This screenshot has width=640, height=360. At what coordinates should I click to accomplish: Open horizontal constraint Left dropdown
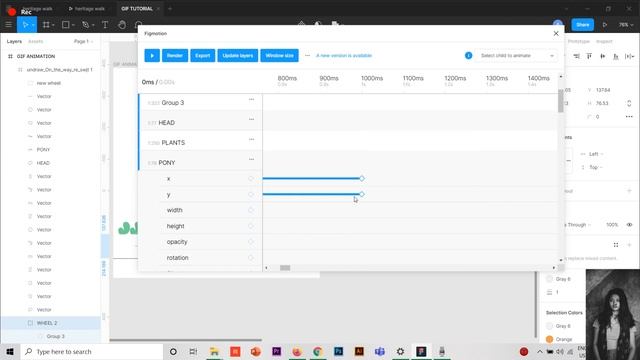pos(596,154)
